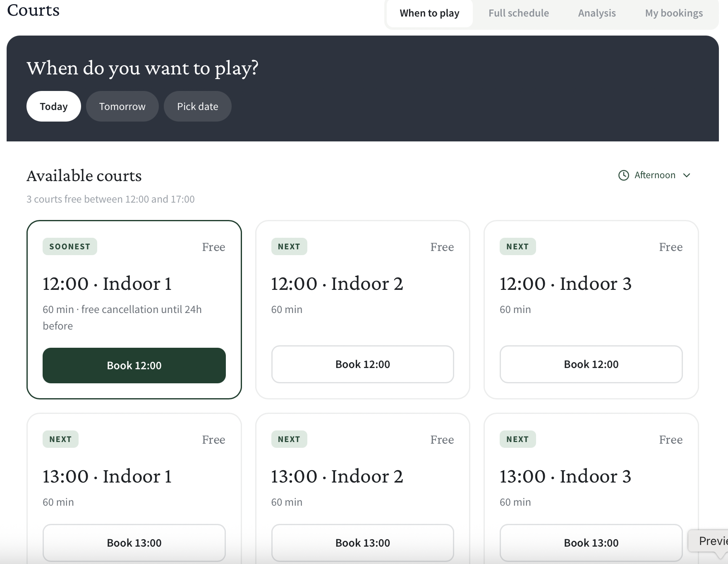Select the Today date pill
Viewport: 728px width, 564px height.
click(x=54, y=106)
